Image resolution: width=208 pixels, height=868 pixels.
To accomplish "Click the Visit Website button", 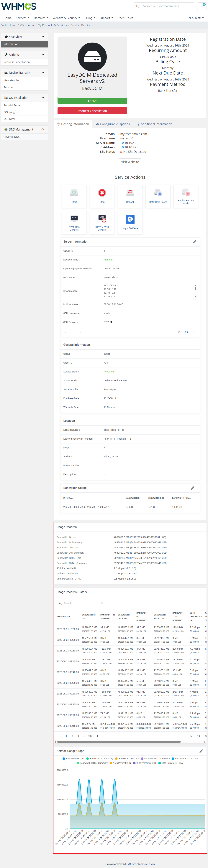I will click(x=130, y=162).
